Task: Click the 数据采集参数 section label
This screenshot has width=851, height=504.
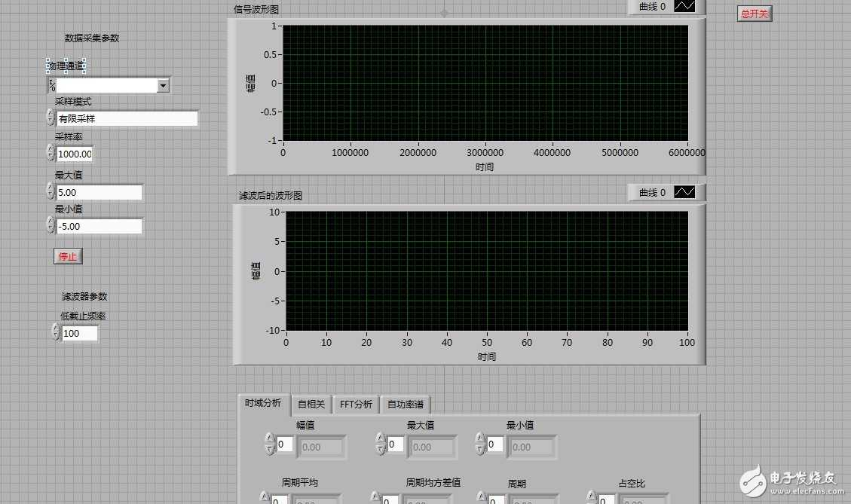Action: 92,38
